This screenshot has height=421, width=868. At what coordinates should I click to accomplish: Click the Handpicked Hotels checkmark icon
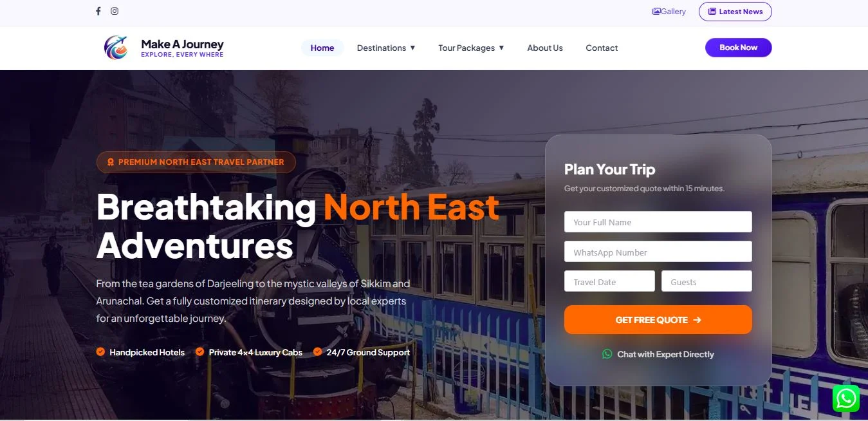click(100, 351)
